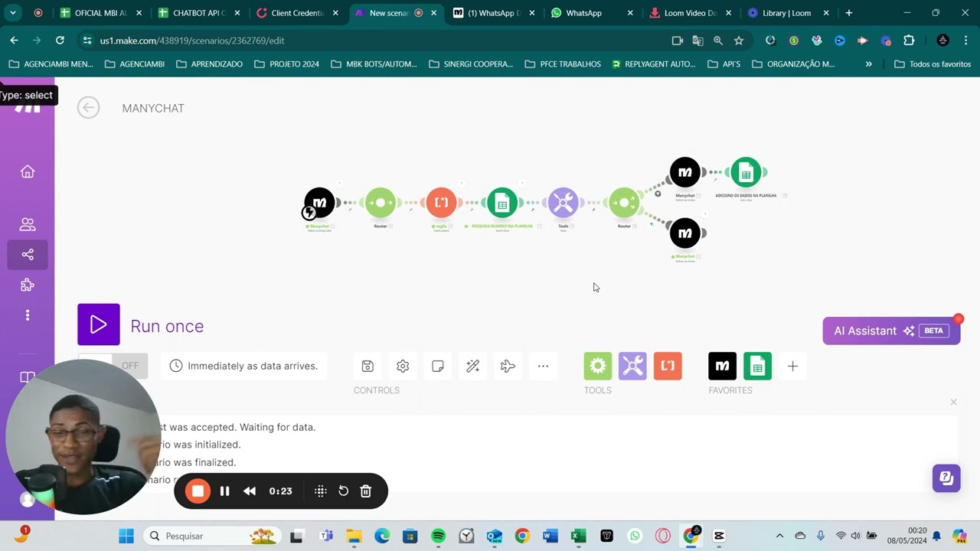Toggle scenario scheduling ON/OFF switch
Viewport: 980px width, 551px height.
tap(113, 366)
